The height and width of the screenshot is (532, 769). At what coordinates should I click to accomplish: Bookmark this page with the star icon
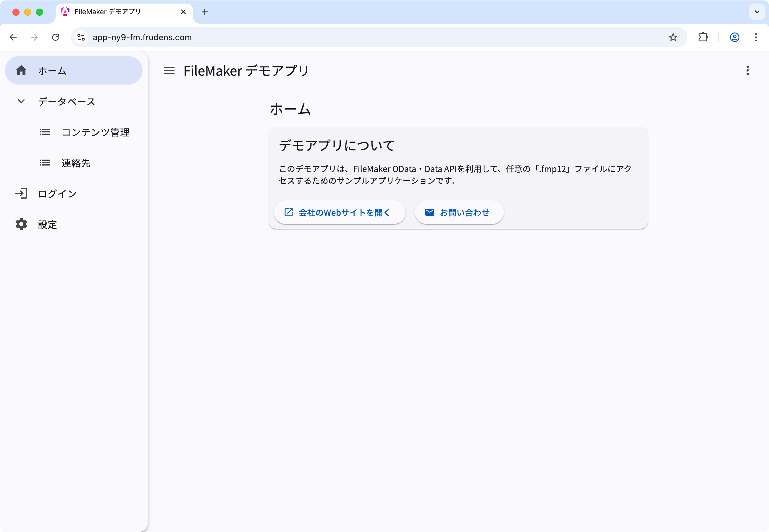673,37
